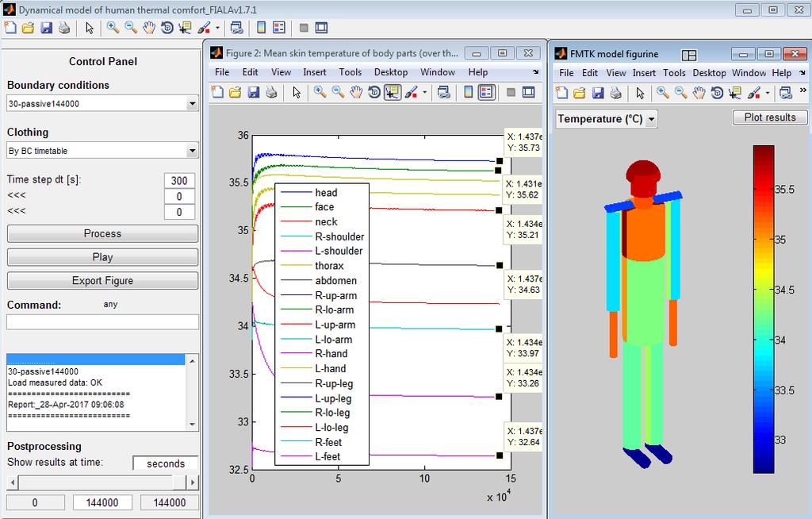This screenshot has height=519, width=812.
Task: Open File menu in Figure 2 window
Action: (222, 72)
